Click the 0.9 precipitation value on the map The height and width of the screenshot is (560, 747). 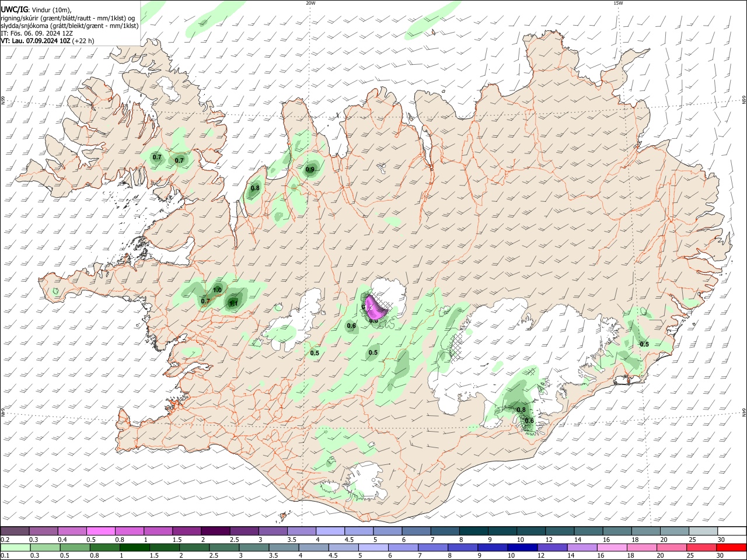point(310,170)
